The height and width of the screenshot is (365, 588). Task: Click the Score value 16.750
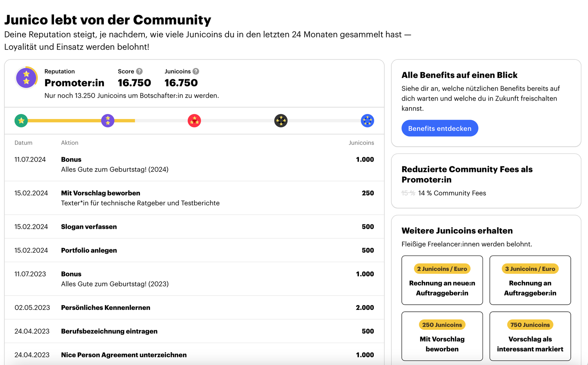tap(135, 83)
